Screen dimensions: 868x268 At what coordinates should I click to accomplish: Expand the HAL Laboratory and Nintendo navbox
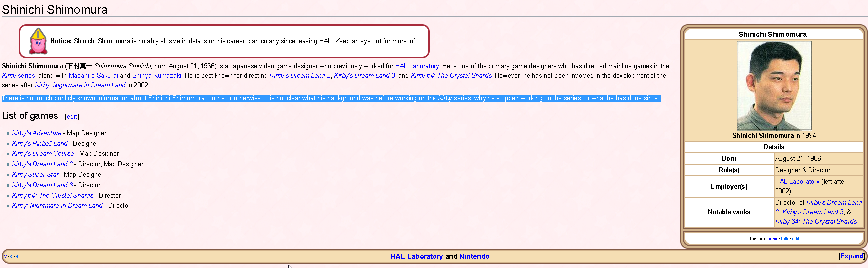851,256
